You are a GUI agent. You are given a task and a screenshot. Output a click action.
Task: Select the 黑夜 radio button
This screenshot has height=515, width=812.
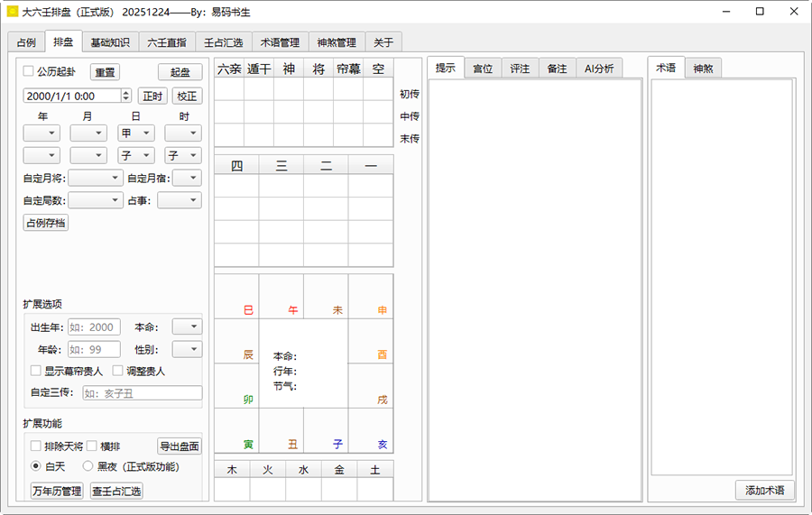88,466
